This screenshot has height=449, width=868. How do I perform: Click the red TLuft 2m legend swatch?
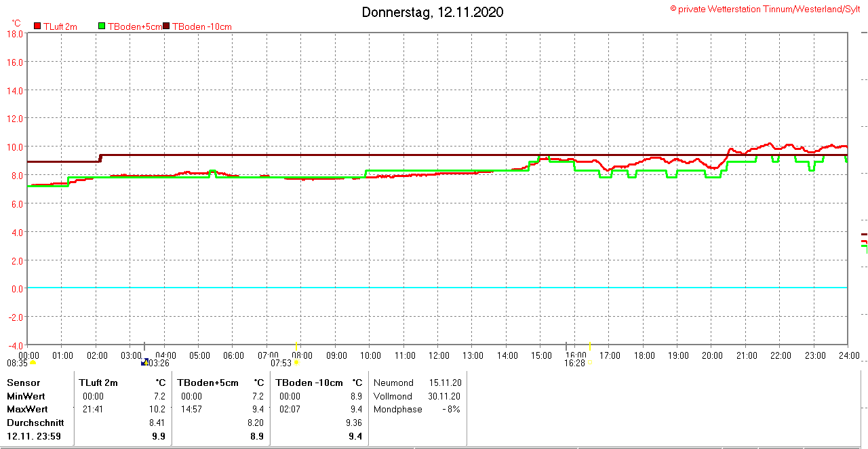tap(37, 26)
